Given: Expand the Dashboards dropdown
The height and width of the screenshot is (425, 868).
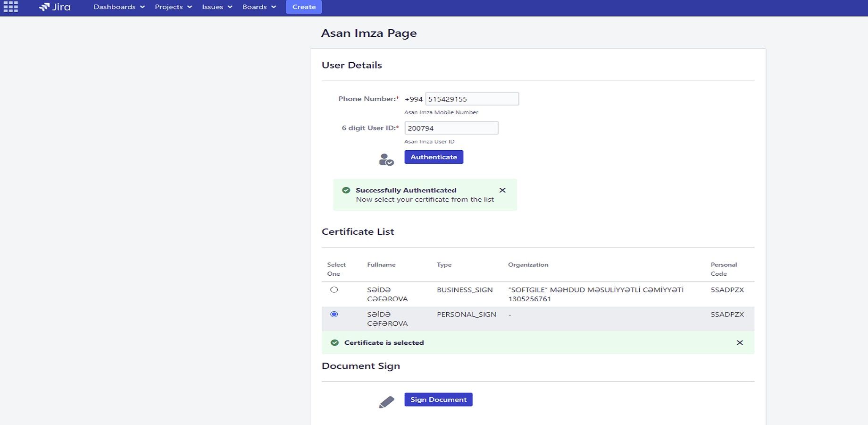Looking at the screenshot, I should (119, 7).
